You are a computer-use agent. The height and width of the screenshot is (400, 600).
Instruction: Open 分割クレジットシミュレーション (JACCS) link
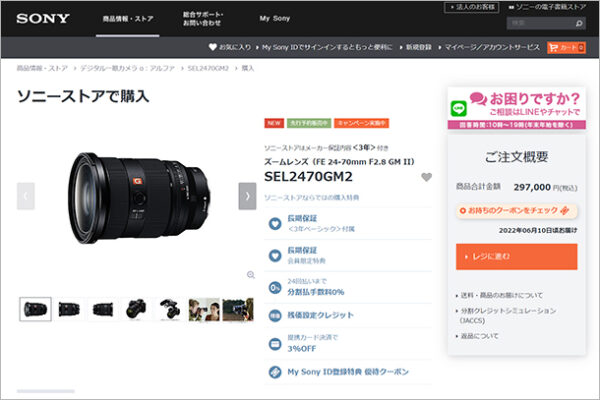pyautogui.click(x=506, y=315)
